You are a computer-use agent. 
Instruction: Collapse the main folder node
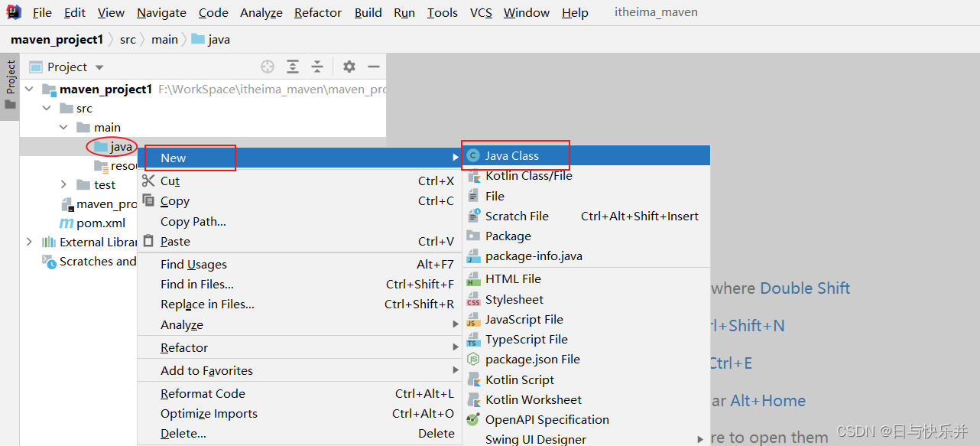[63, 127]
